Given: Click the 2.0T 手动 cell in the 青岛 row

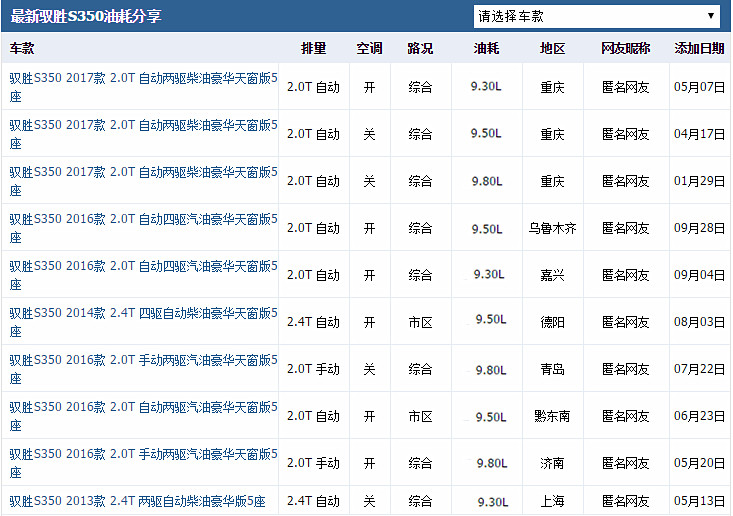Looking at the screenshot, I should click(313, 369).
